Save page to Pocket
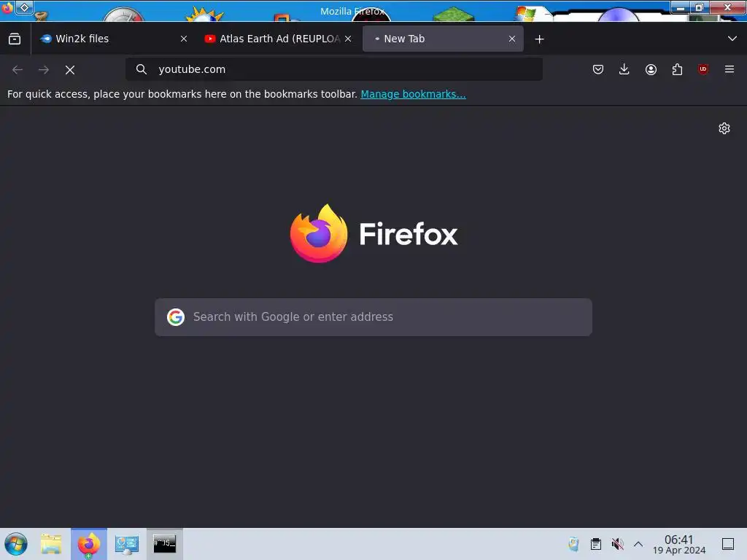The image size is (747, 560). click(x=598, y=69)
